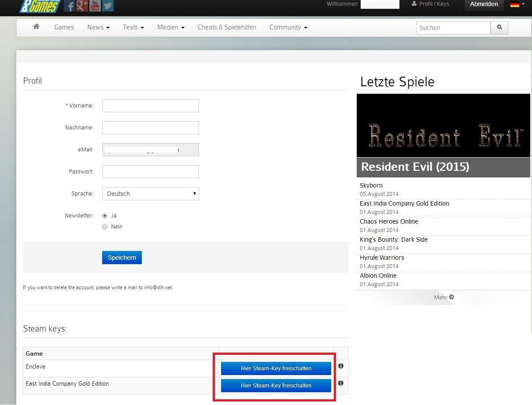Open Cheats & Spielehilfen menu item
The height and width of the screenshot is (405, 532).
tap(227, 27)
